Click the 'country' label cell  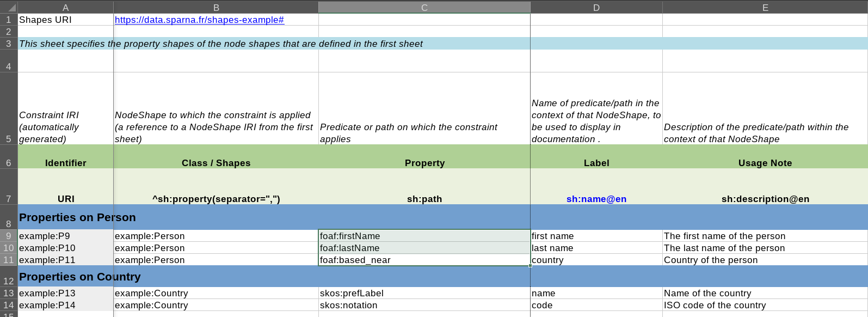596,260
